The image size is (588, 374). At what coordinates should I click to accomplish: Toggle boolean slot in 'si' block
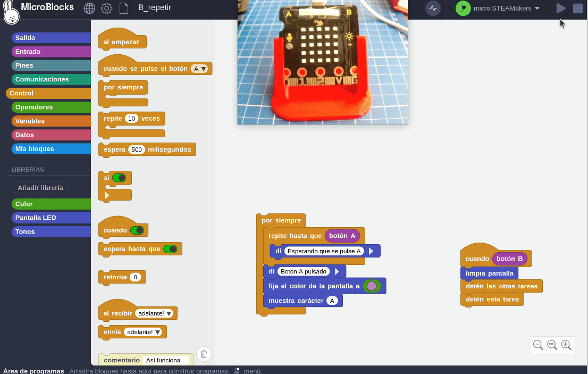click(x=119, y=178)
